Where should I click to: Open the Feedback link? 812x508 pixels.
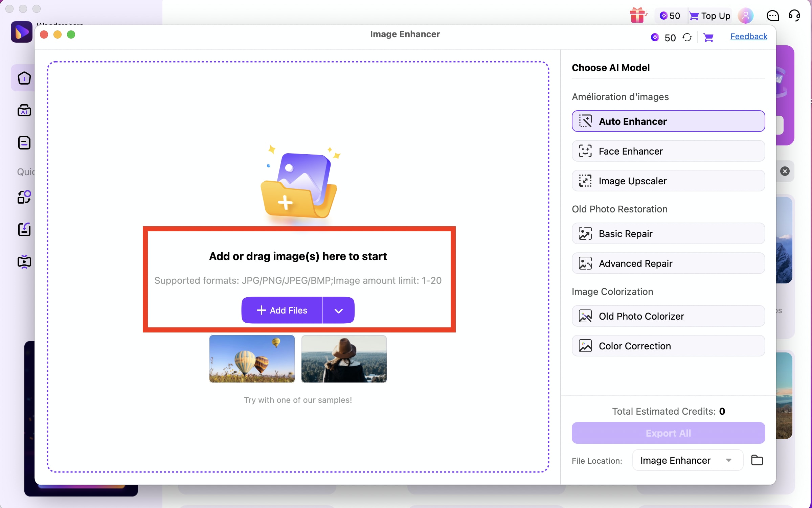748,37
